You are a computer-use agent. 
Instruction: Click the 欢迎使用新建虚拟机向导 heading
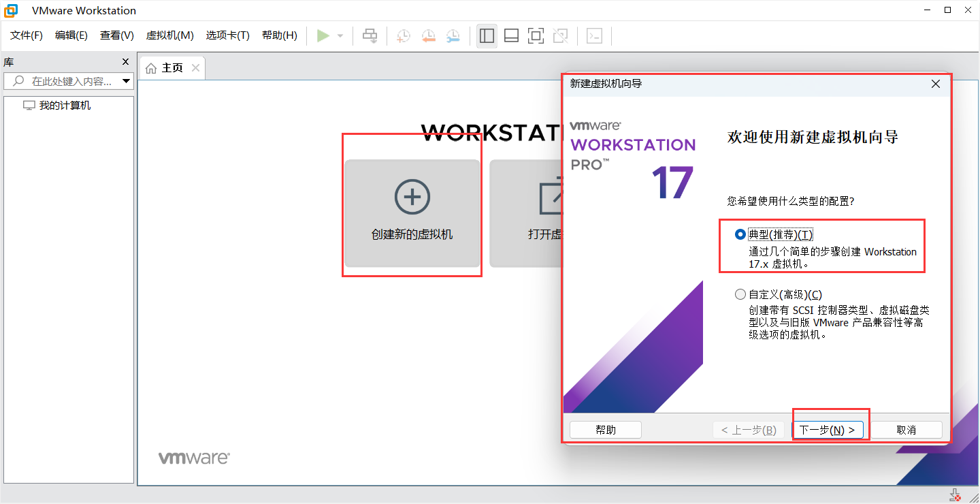(813, 137)
